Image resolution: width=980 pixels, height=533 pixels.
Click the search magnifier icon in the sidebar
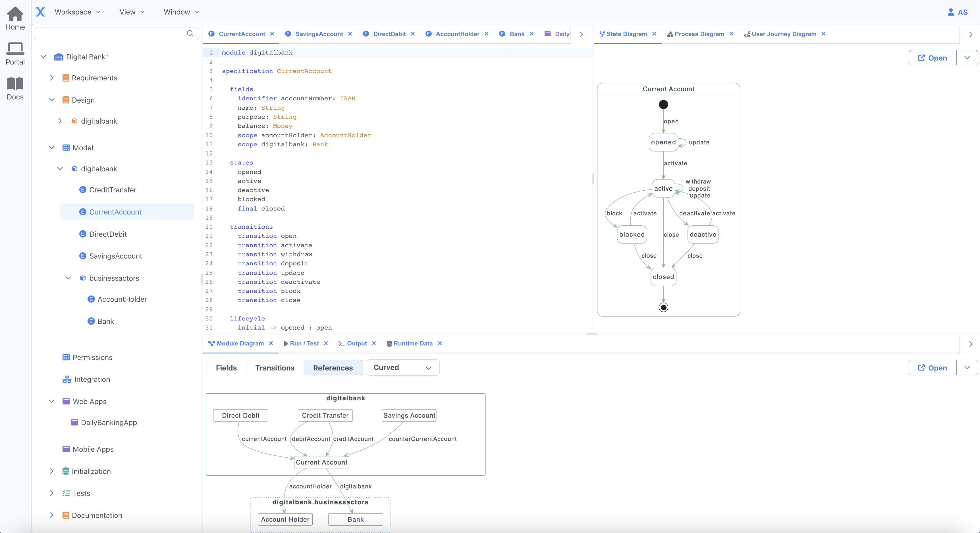point(190,34)
